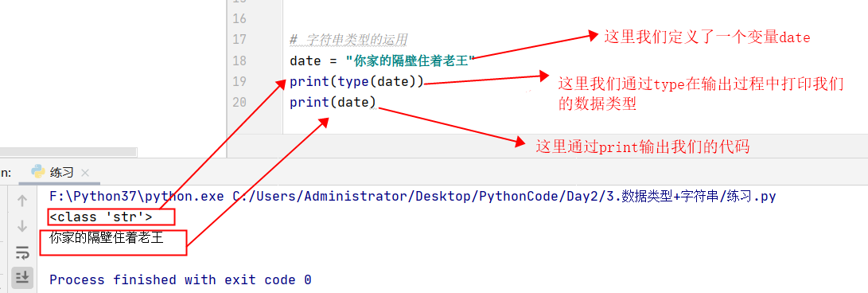Click the Up the Stack Trace arrow
The height and width of the screenshot is (293, 868).
pos(22,201)
